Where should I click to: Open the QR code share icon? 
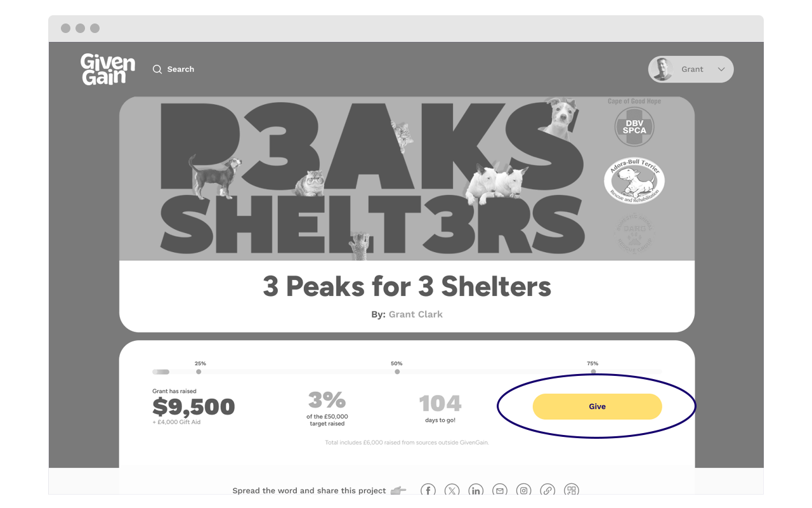(x=572, y=490)
